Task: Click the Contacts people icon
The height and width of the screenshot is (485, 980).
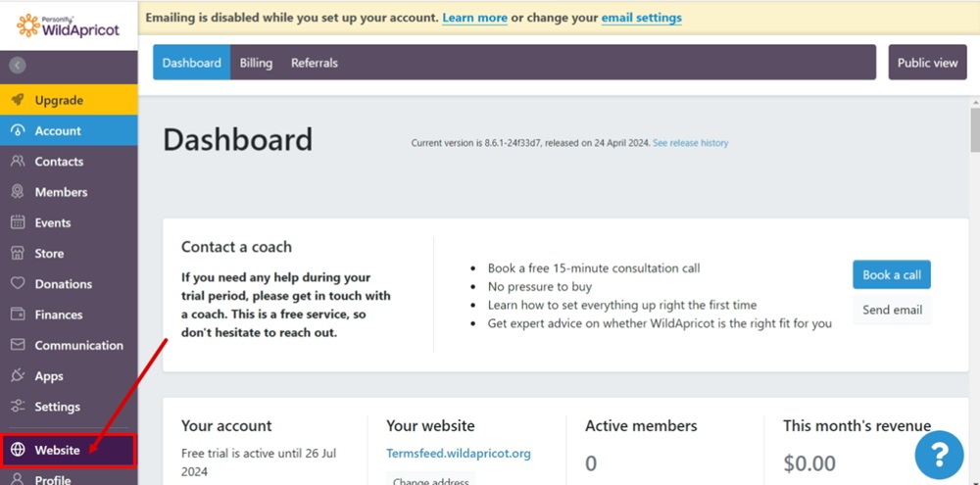Action: tap(18, 162)
